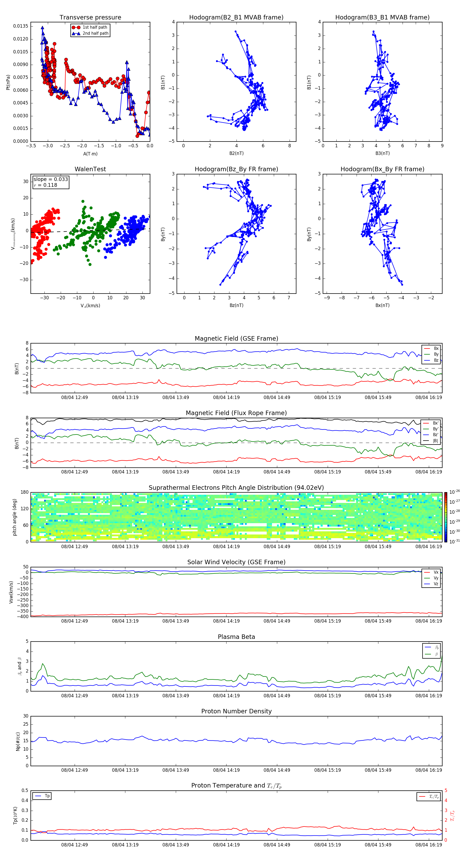Screen dimensions: 473x868
Task: Click Suprathermal Electrons Pitch Angle Distribution title
Action: pos(236,488)
